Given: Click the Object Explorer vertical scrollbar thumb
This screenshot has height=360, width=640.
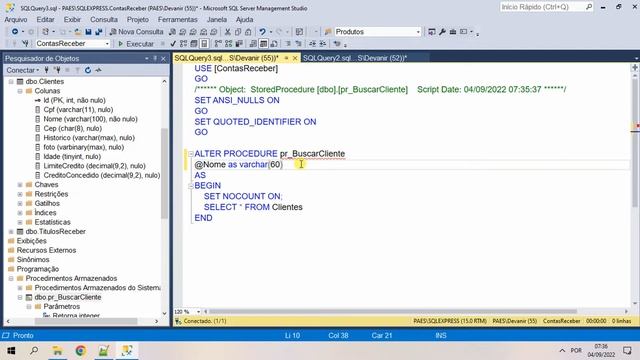Looking at the screenshot, I should (x=164, y=173).
